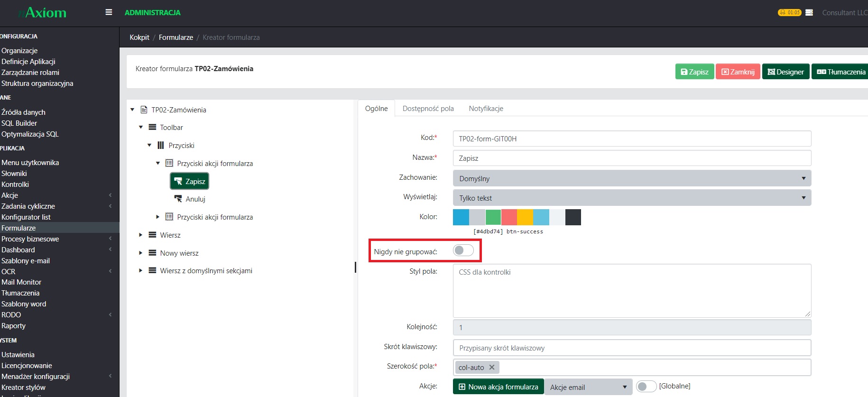Collapse the Toolbar tree node
Image resolution: width=868 pixels, height=397 pixels.
pos(141,127)
